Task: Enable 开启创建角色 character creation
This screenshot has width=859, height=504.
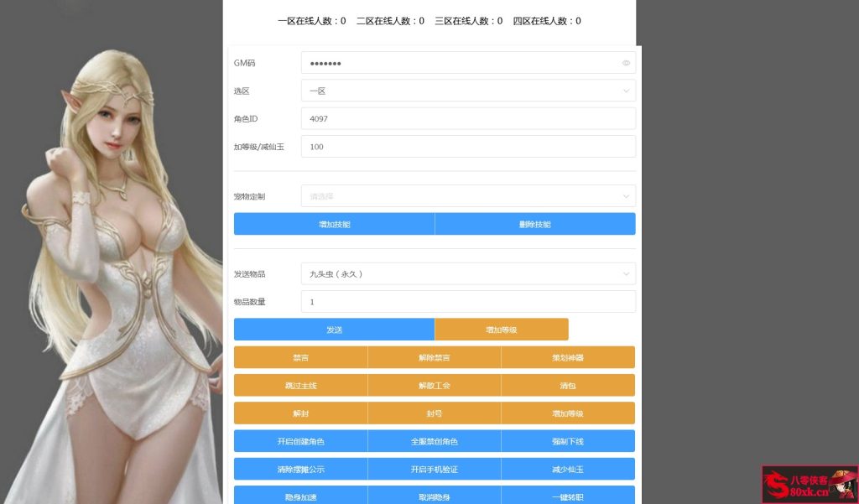Action: click(x=301, y=441)
